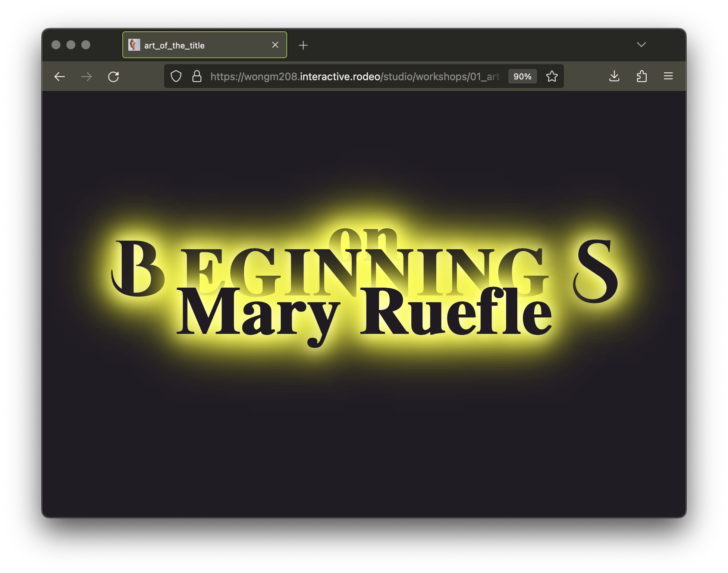Screen dimensions: 728x573
Task: Close the art_of_the_title tab
Action: click(275, 45)
